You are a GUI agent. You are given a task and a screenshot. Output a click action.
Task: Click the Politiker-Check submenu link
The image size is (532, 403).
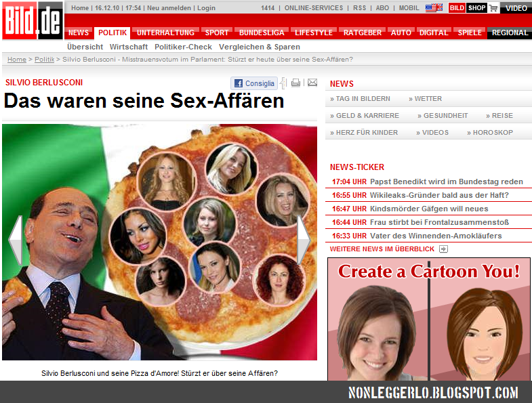(x=183, y=47)
